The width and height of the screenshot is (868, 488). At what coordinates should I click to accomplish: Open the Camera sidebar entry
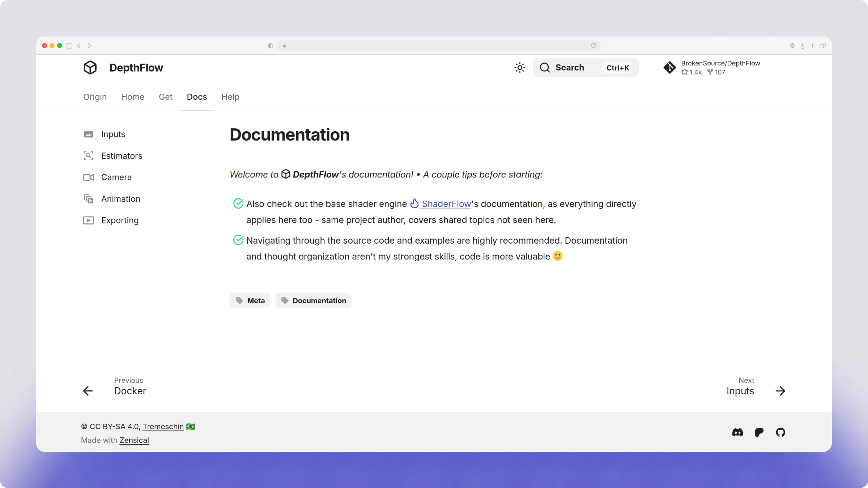[116, 177]
